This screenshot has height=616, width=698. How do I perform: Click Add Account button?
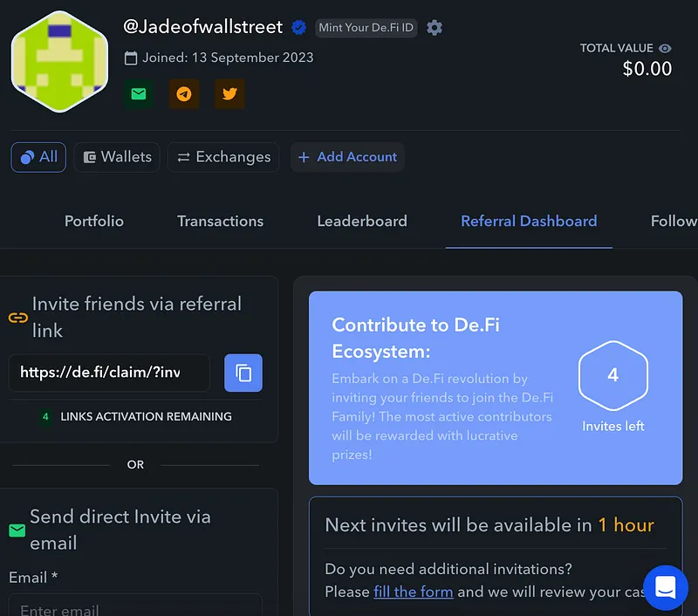(347, 157)
